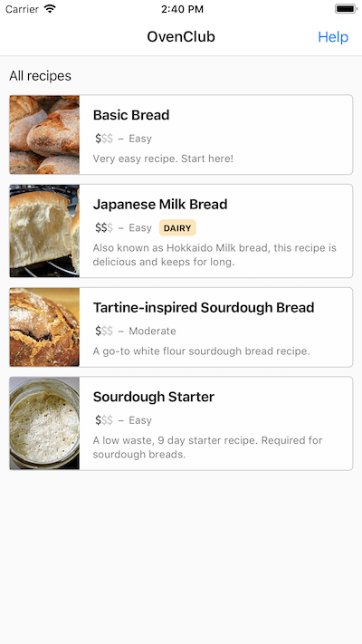
Task: Open the Basic Bread recipe card
Action: (x=181, y=135)
